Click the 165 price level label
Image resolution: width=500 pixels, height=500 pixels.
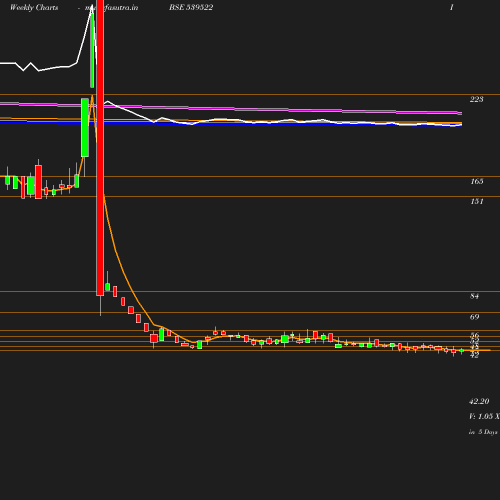click(477, 181)
